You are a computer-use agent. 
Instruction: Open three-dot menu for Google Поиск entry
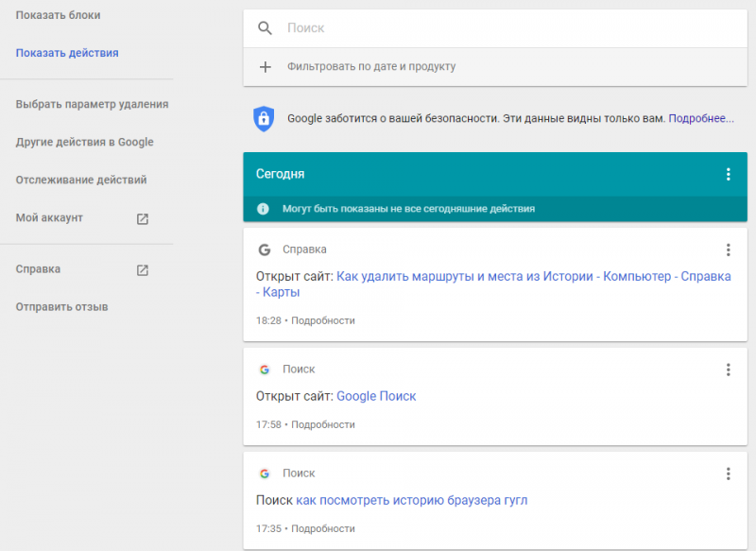(728, 370)
